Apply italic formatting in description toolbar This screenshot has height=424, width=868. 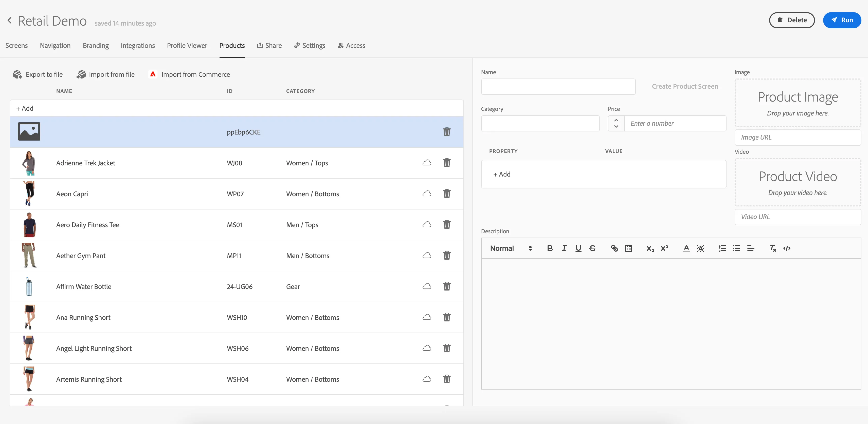tap(564, 248)
